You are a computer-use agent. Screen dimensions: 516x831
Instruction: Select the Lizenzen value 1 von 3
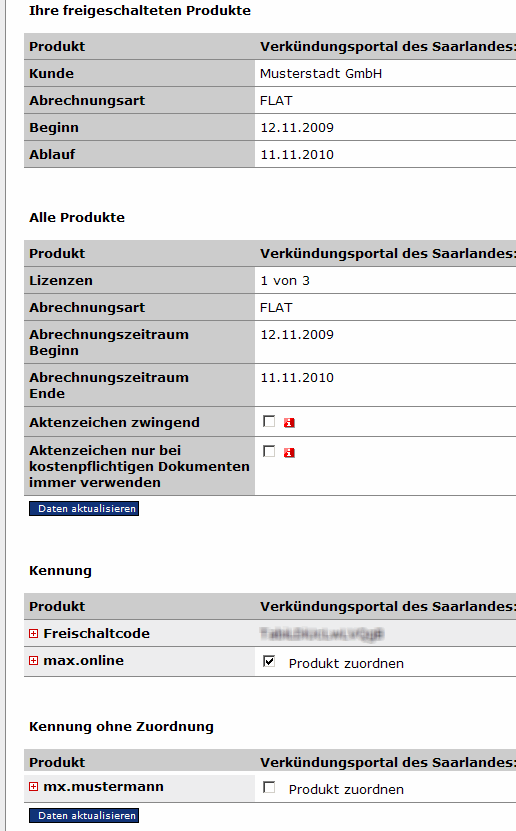click(x=285, y=281)
